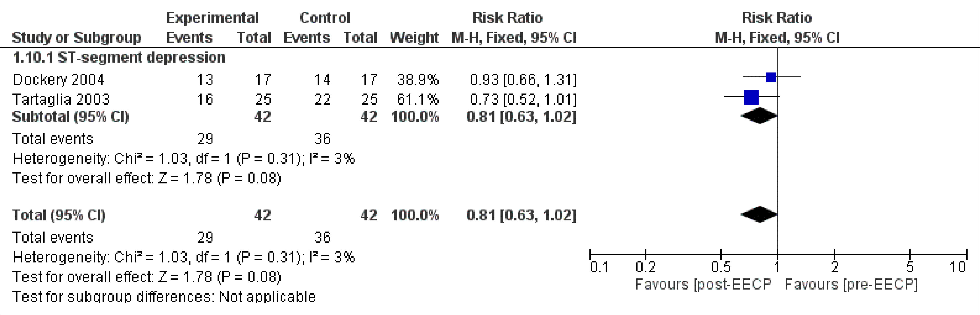This screenshot has height=315, width=980.
Task: Click the Tartaglia 2003 study label
Action: point(61,99)
